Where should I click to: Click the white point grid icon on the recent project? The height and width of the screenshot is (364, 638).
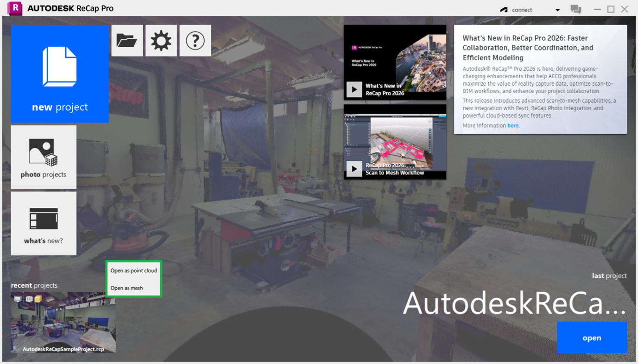(29, 299)
